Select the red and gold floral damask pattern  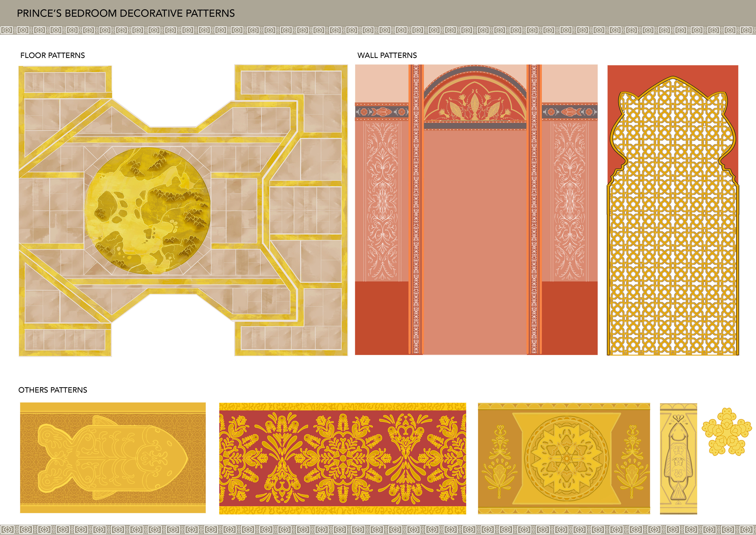[x=343, y=458]
